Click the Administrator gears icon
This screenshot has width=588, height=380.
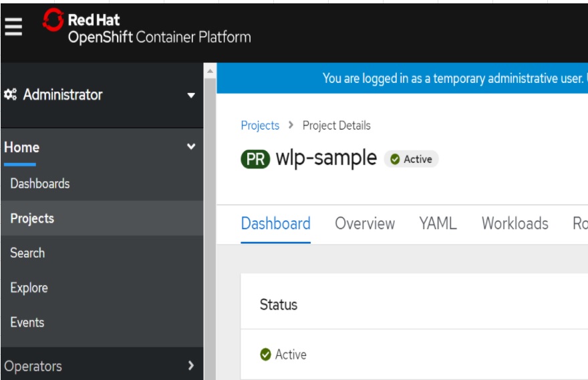point(11,95)
